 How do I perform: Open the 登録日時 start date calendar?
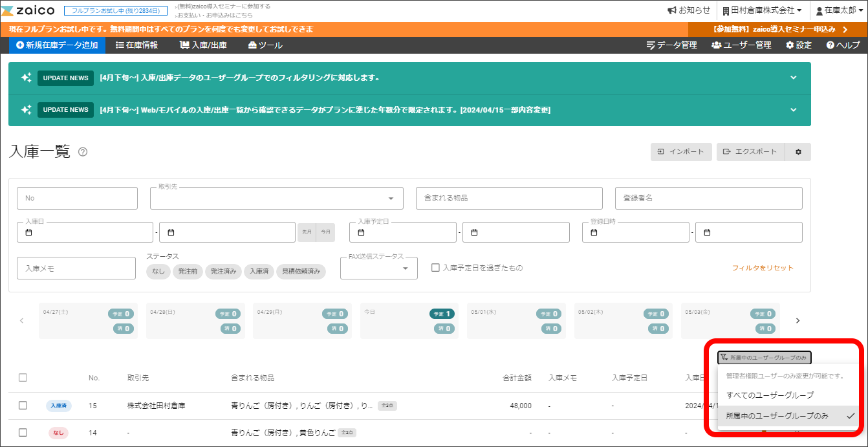[636, 232]
